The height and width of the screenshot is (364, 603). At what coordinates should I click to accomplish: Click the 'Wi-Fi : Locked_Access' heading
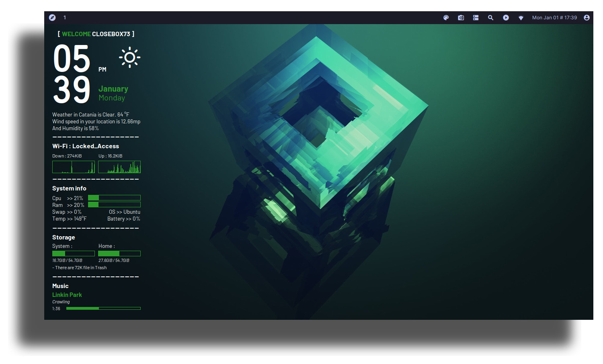pyautogui.click(x=86, y=146)
